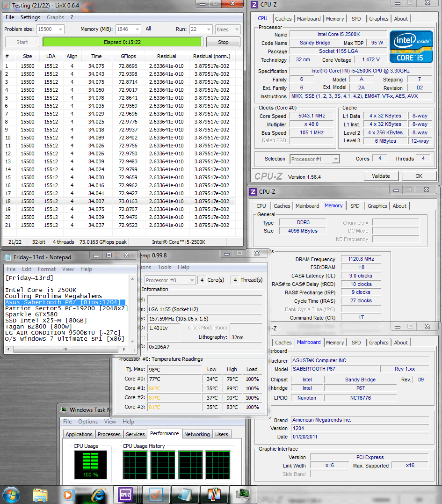
Task: Open the Users tab in Task Manager
Action: point(222,434)
